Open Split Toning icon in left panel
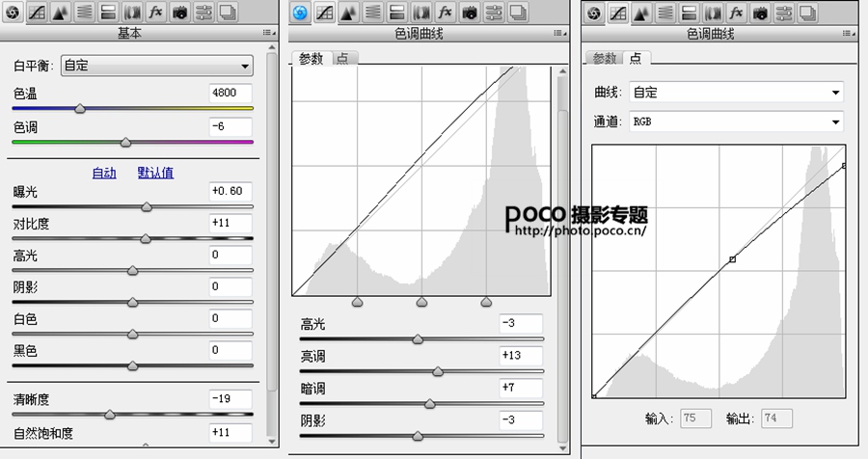 (108, 12)
